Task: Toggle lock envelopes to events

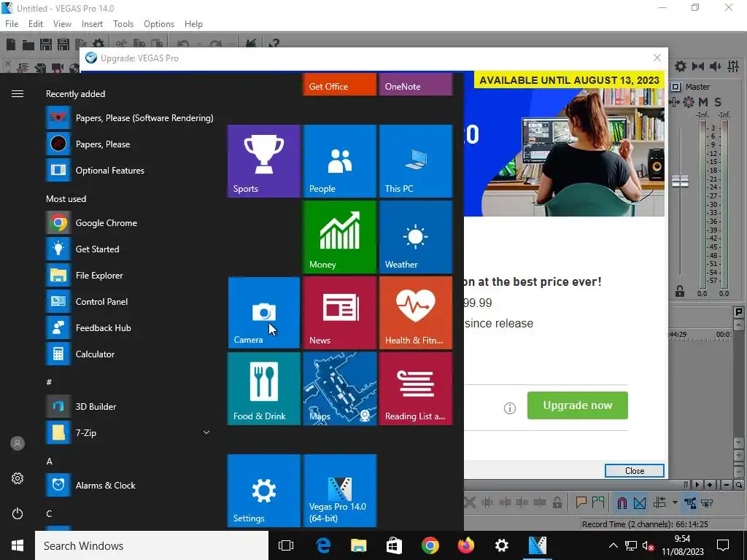Action: [x=690, y=502]
